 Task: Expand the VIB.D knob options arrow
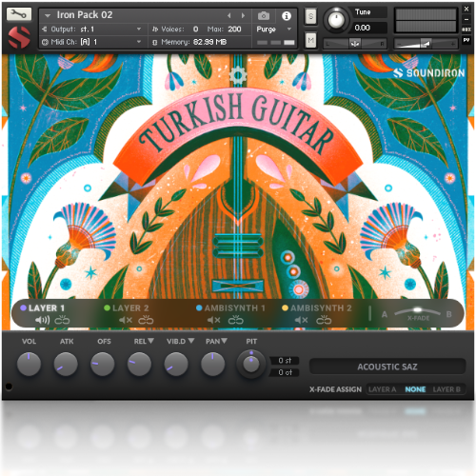click(x=191, y=341)
